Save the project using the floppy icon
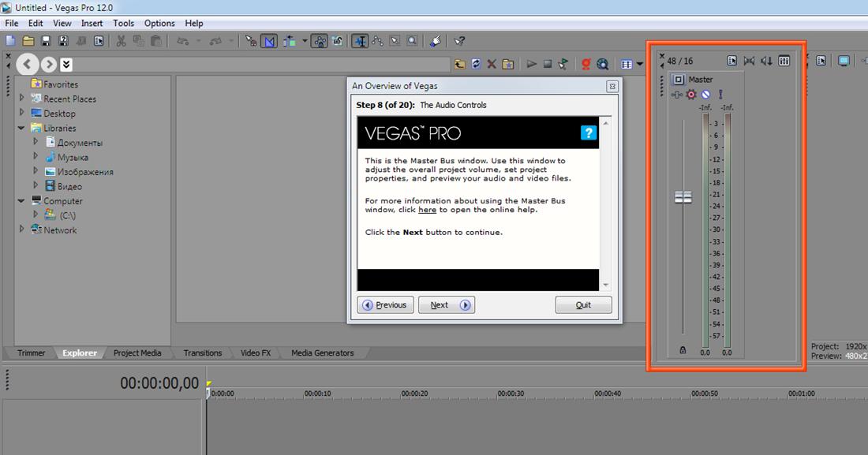Image resolution: width=868 pixels, height=455 pixels. point(46,41)
